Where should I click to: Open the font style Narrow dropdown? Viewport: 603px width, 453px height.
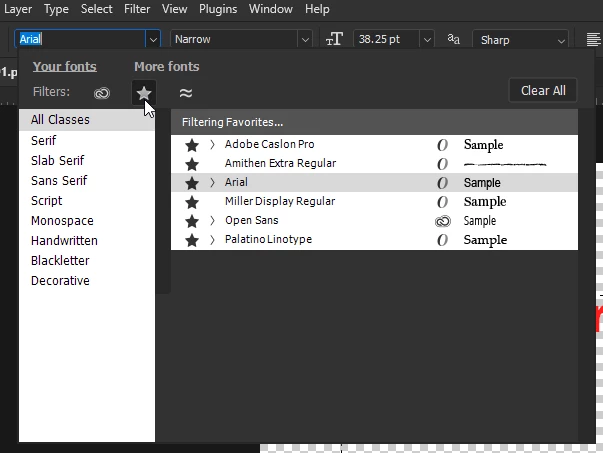(305, 39)
